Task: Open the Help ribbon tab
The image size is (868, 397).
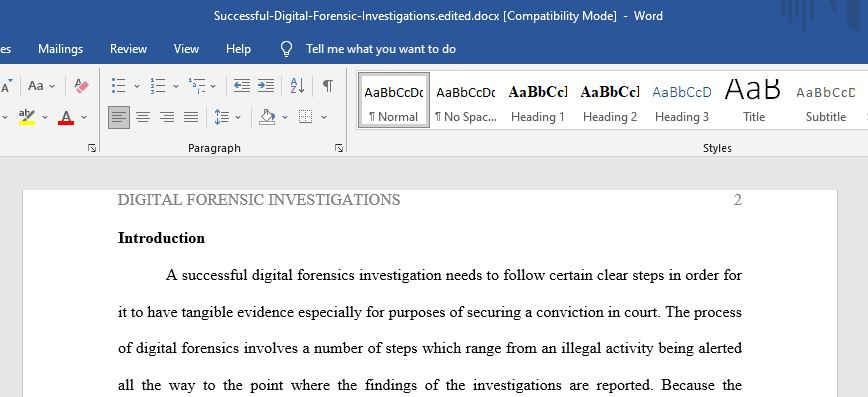Action: [238, 49]
